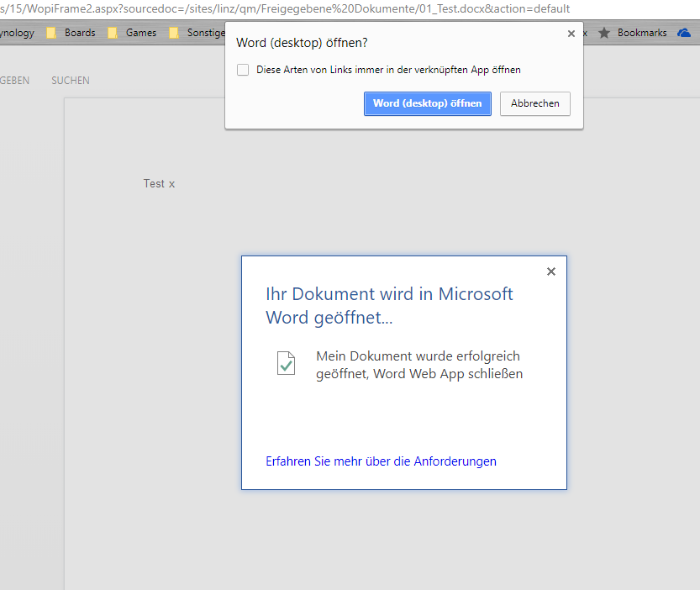The height and width of the screenshot is (590, 700).
Task: Open the SUCHEN tab
Action: click(x=70, y=81)
